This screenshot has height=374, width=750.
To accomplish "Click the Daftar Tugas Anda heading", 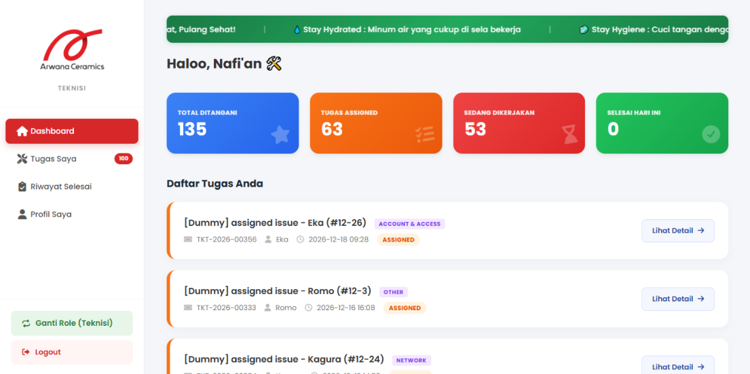I will tap(215, 184).
